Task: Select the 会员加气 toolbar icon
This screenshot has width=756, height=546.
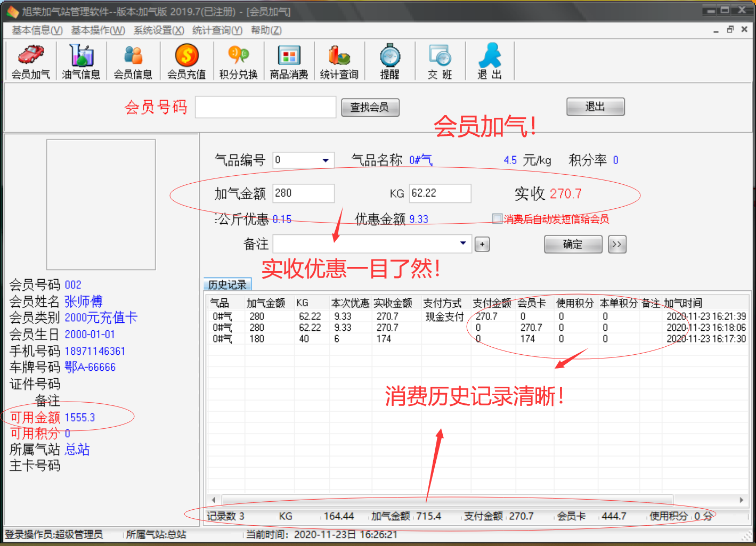Action: click(30, 60)
